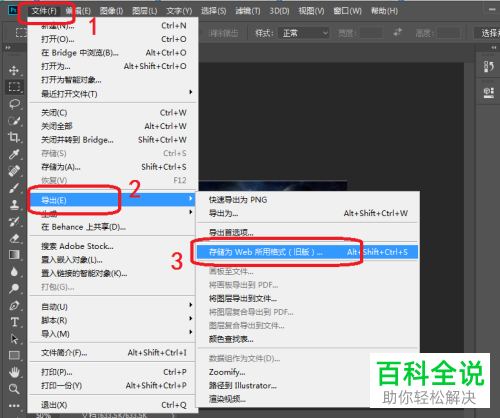
Task: Open the 图层(L) menu
Action: pos(145,11)
